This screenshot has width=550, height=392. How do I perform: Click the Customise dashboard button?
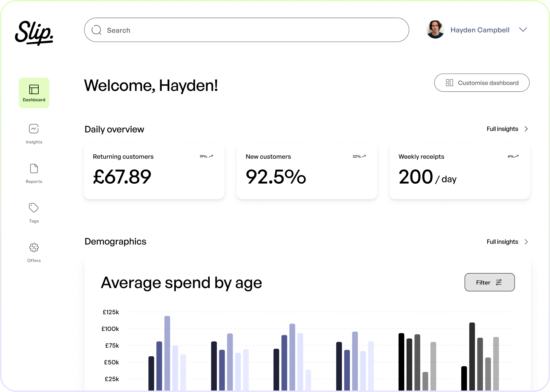point(481,83)
